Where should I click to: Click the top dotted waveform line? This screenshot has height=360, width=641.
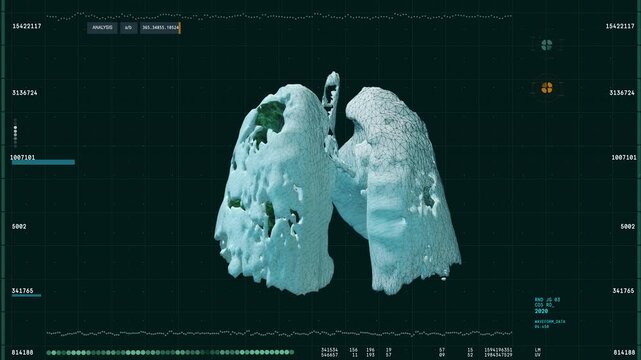point(279,16)
